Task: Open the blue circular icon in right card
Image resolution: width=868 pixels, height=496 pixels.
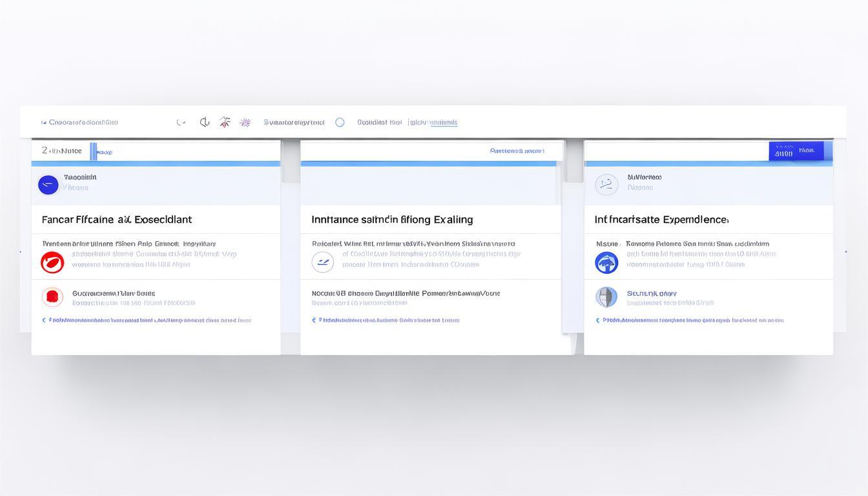Action: [606, 262]
